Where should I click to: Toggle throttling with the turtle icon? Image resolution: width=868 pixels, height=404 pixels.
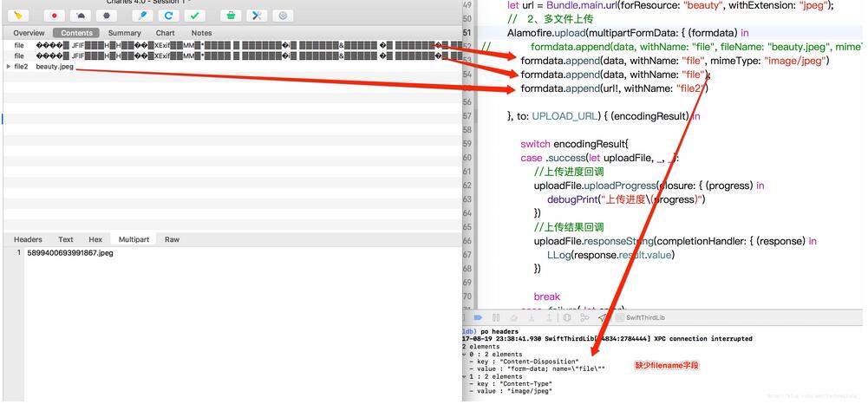tap(80, 15)
